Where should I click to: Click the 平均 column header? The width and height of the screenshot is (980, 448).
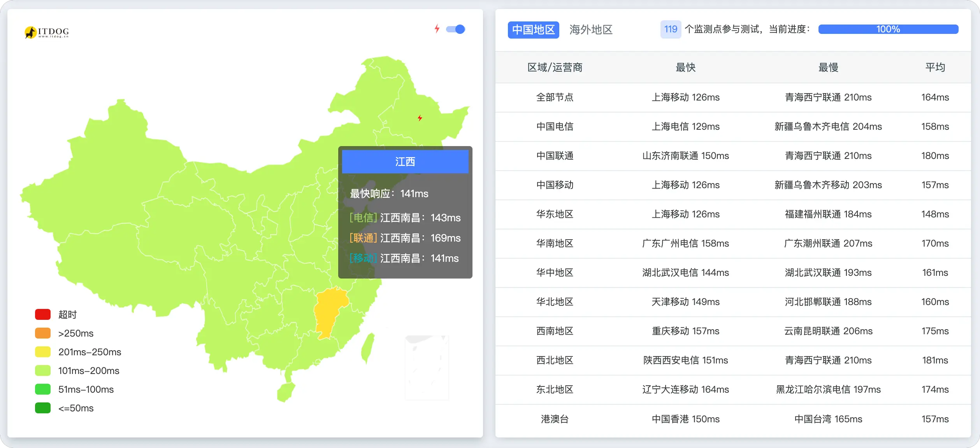pyautogui.click(x=935, y=67)
